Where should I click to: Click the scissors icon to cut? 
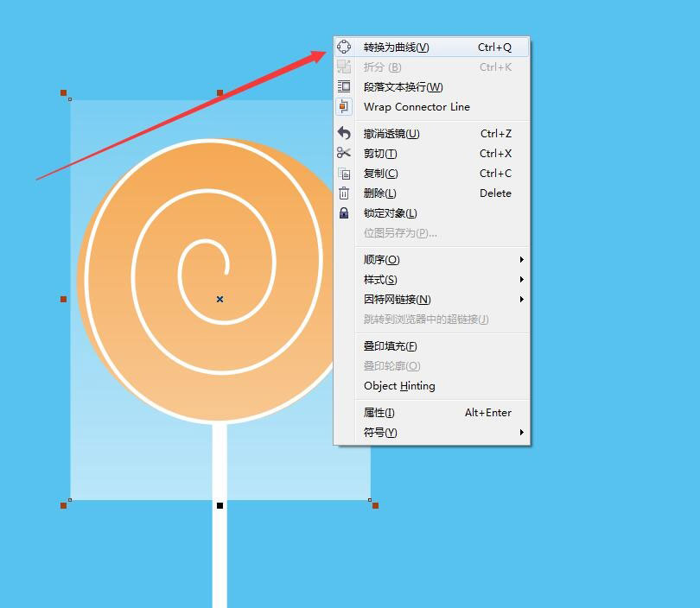click(x=344, y=153)
